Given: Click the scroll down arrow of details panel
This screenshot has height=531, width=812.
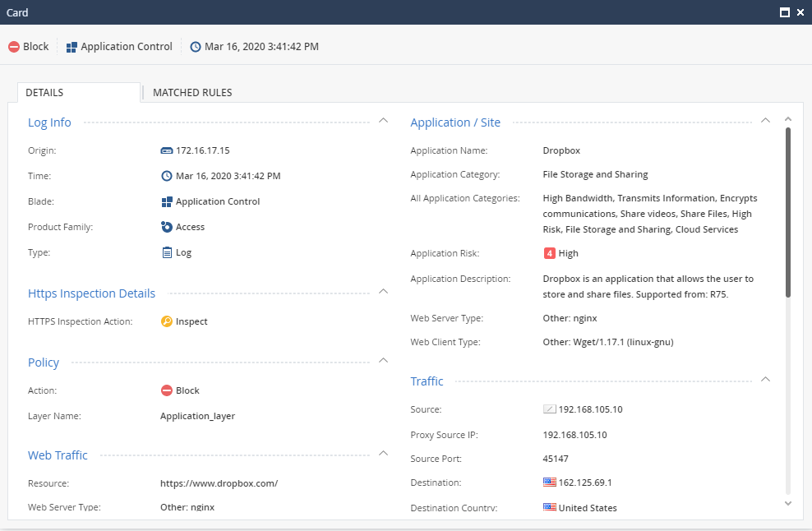Looking at the screenshot, I should [787, 503].
